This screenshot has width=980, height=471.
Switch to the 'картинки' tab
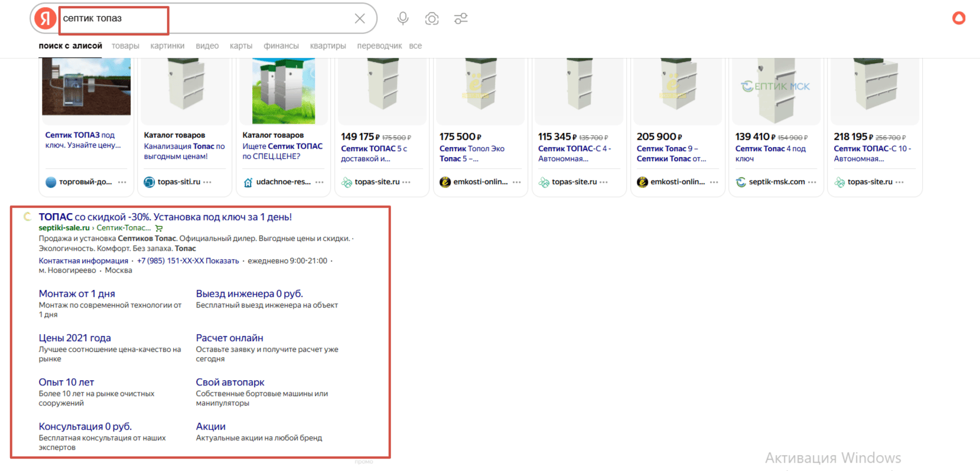pos(167,45)
